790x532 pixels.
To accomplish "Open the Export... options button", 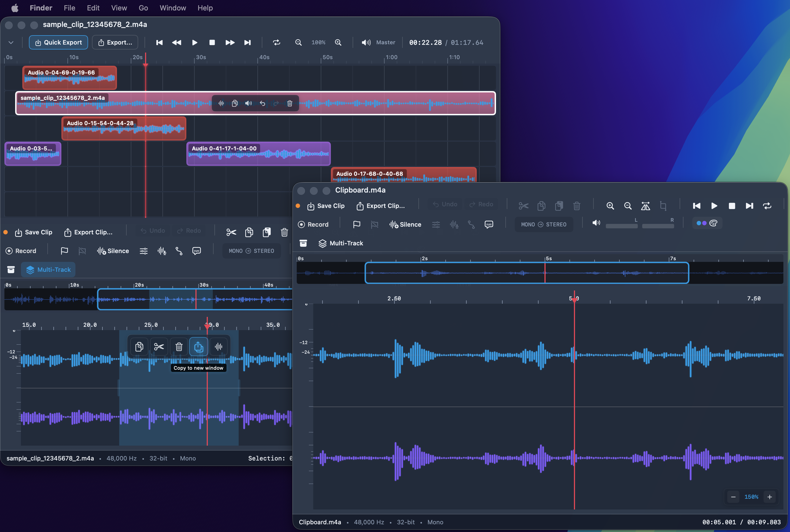I will 115,42.
